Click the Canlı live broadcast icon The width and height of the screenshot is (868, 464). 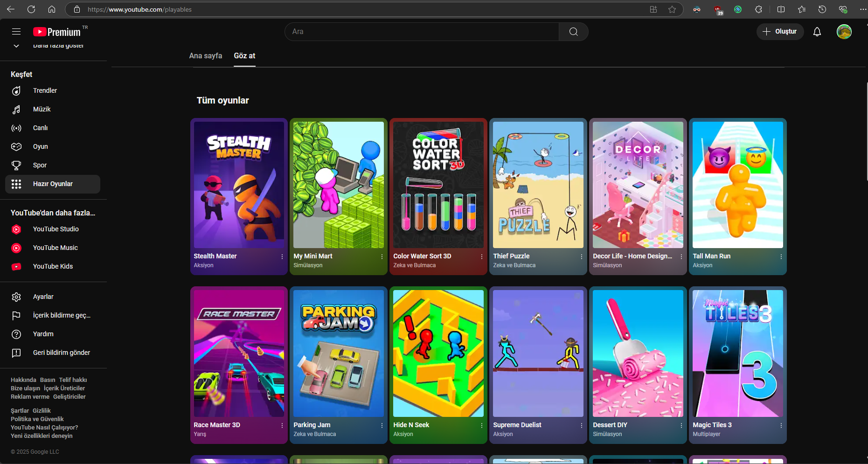coord(16,128)
